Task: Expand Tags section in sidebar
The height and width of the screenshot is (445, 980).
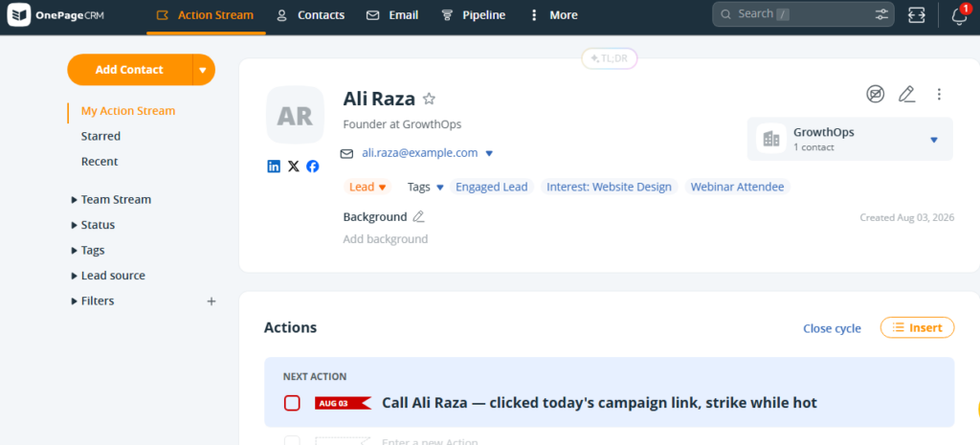Action: [88, 250]
